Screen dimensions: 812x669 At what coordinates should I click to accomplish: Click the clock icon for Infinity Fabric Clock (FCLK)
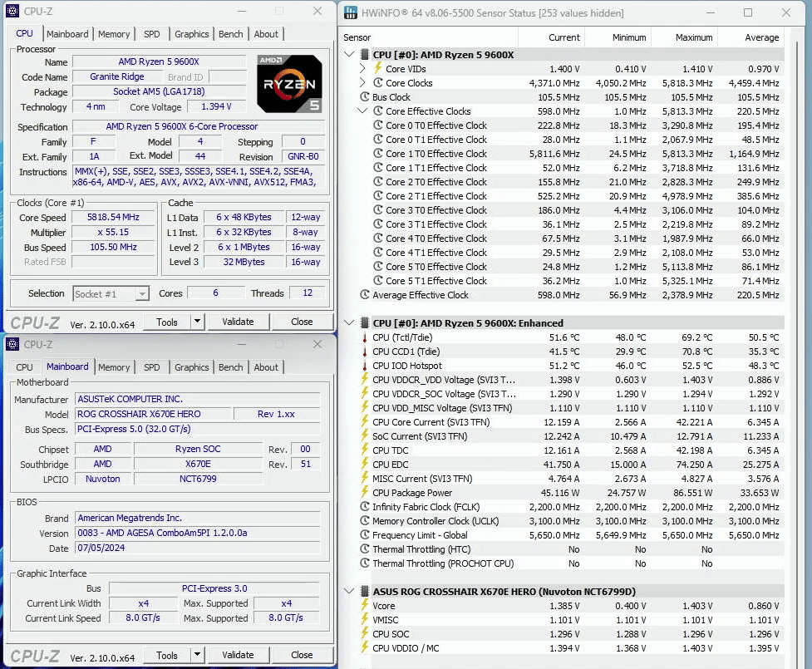[x=365, y=507]
